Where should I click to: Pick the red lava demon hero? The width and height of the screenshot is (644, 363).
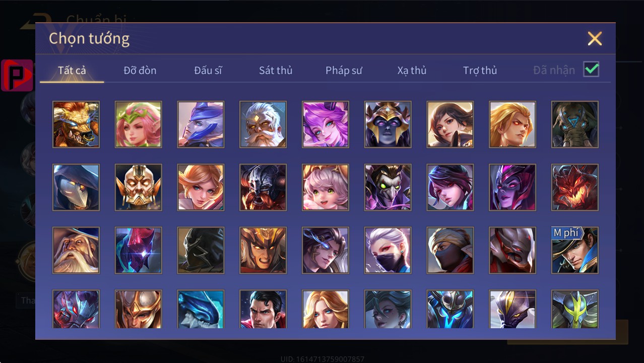click(x=575, y=188)
